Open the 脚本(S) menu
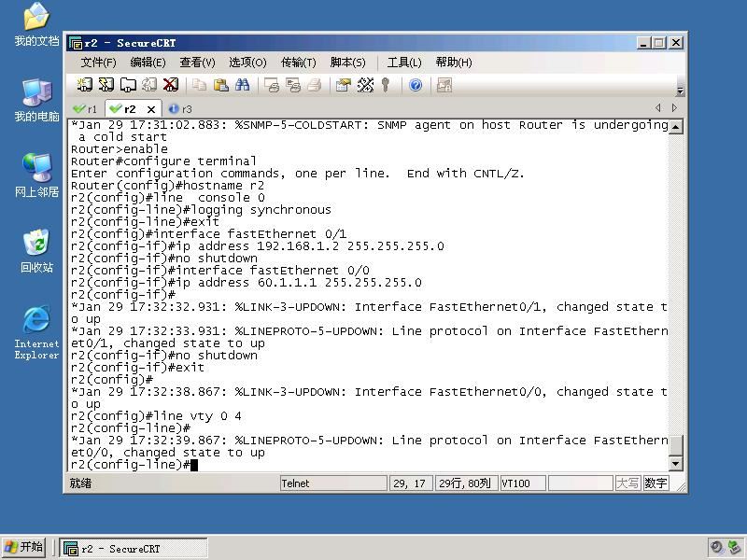Image resolution: width=747 pixels, height=560 pixels. 347,63
